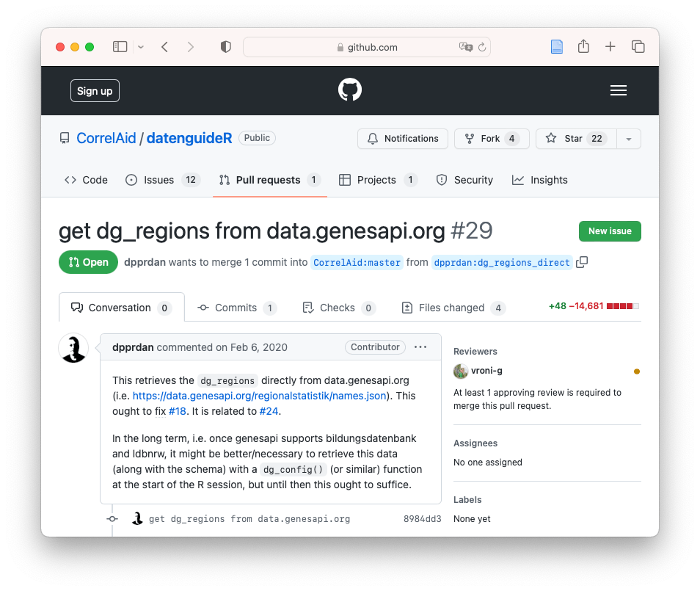Click the github.com address field

click(x=367, y=47)
